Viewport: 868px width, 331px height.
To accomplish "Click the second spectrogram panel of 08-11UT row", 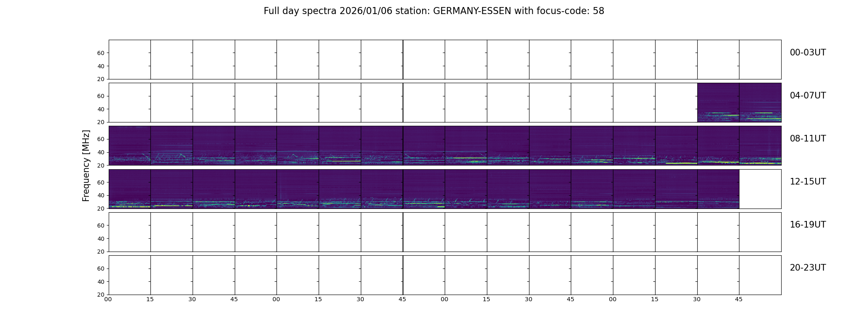I will (x=172, y=146).
